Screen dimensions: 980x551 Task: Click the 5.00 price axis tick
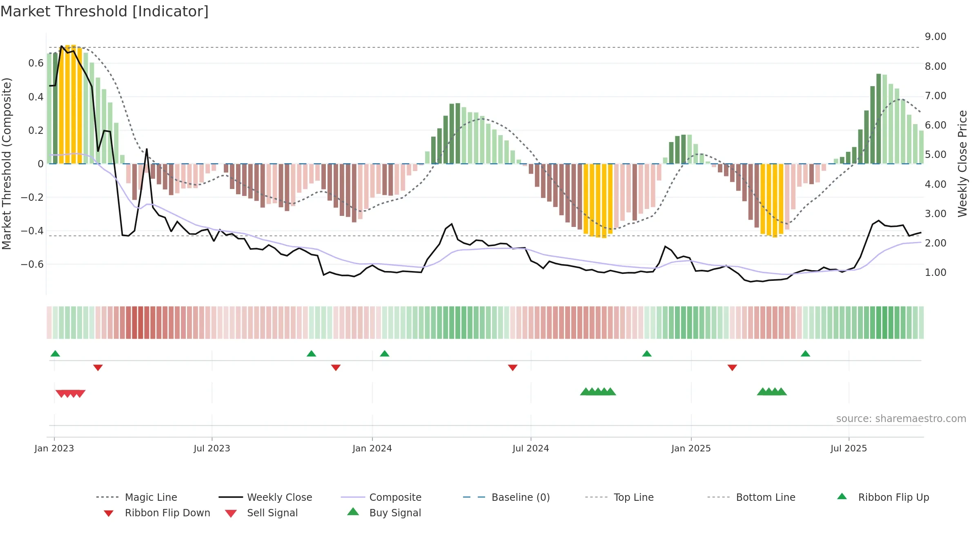click(935, 155)
